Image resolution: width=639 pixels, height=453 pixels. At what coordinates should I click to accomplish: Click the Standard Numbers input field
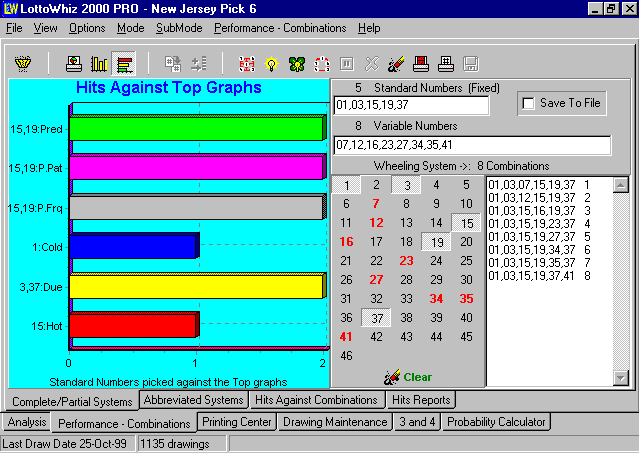tap(411, 106)
